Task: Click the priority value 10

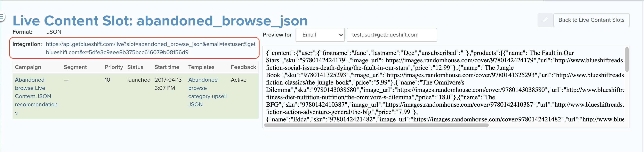Action: pyautogui.click(x=107, y=80)
